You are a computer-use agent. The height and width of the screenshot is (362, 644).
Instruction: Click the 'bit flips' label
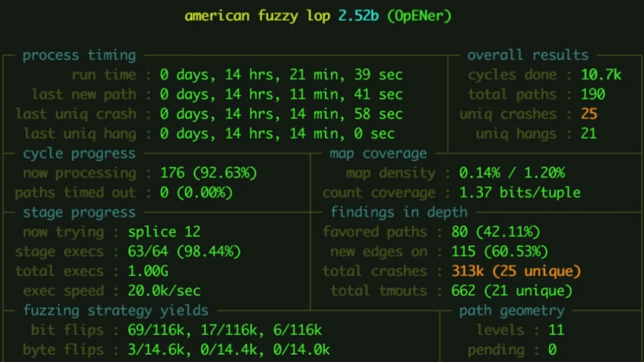point(68,330)
